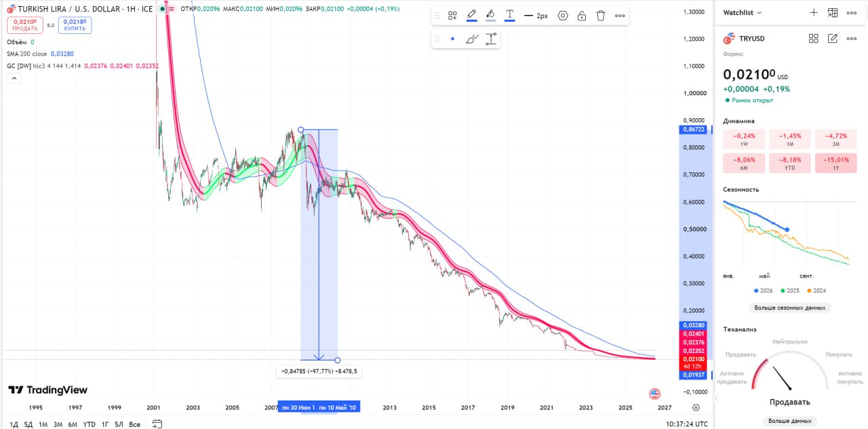The height and width of the screenshot is (429, 868).
Task: Open TRYUSD note edit icon
Action: pos(833,39)
